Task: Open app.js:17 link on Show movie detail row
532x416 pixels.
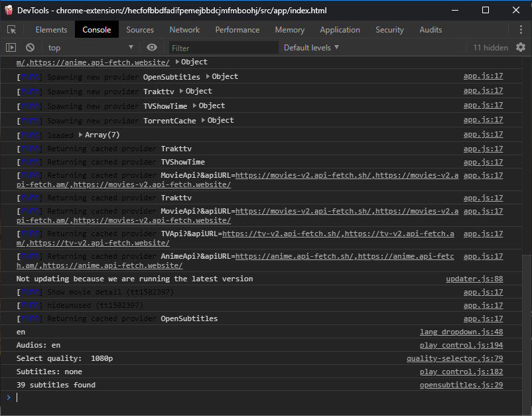Action: click(483, 292)
